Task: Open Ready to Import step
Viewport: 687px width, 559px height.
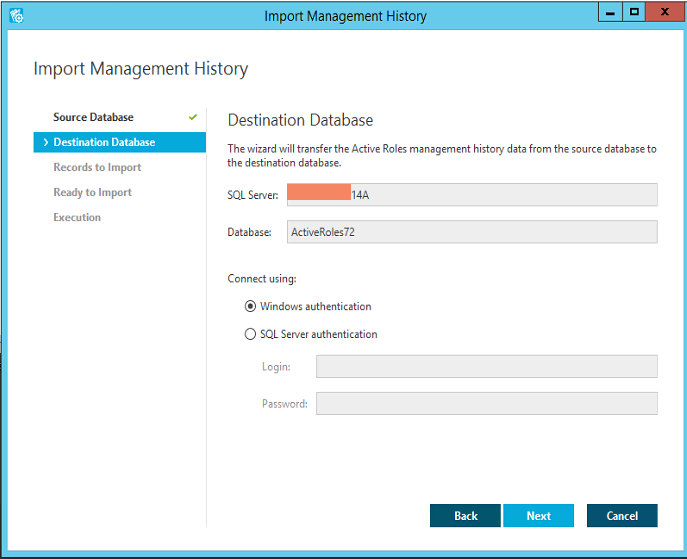Action: 92,192
